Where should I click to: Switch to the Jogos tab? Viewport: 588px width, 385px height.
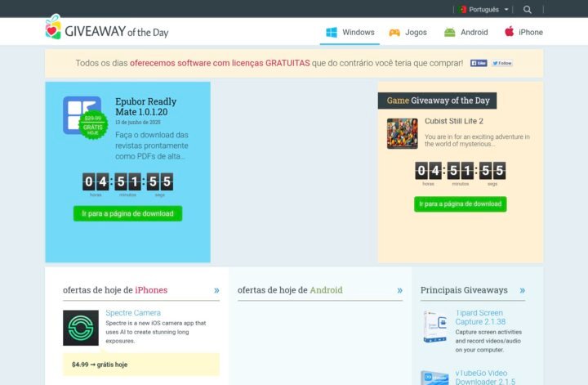pyautogui.click(x=408, y=32)
